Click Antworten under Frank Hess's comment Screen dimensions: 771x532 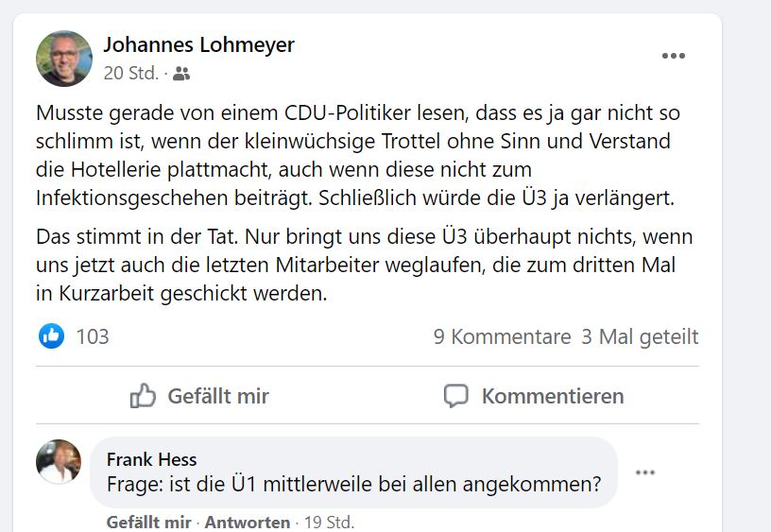pyautogui.click(x=248, y=523)
